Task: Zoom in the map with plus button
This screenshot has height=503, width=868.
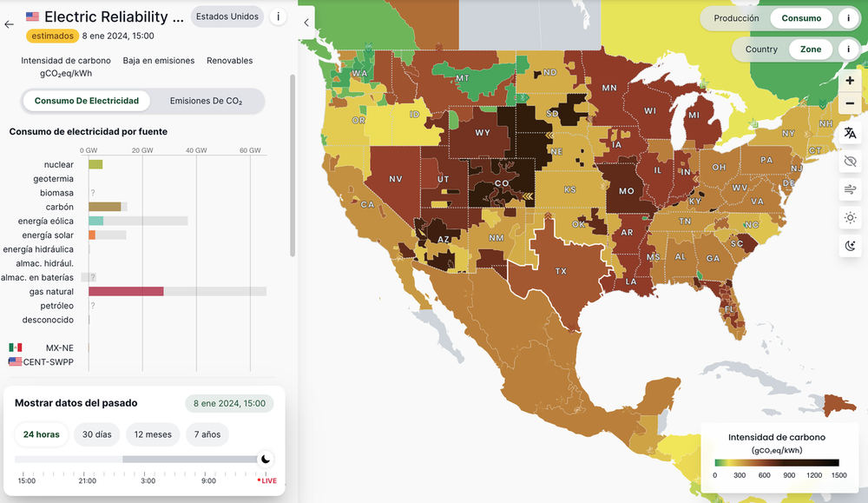Action: [849, 81]
